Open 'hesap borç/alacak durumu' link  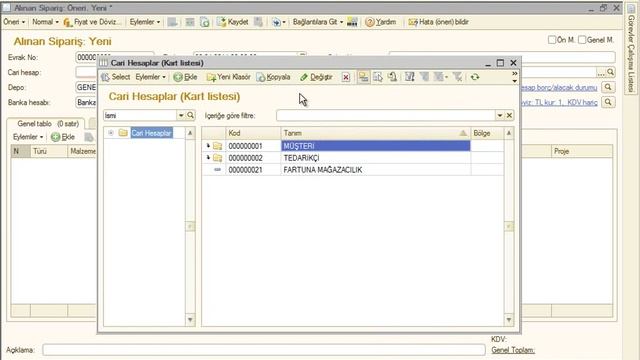point(559,87)
